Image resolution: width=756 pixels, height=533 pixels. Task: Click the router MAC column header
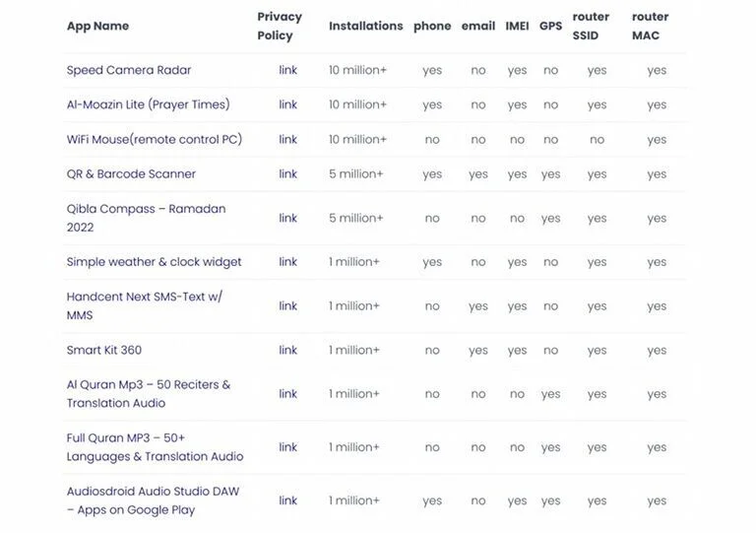click(650, 26)
